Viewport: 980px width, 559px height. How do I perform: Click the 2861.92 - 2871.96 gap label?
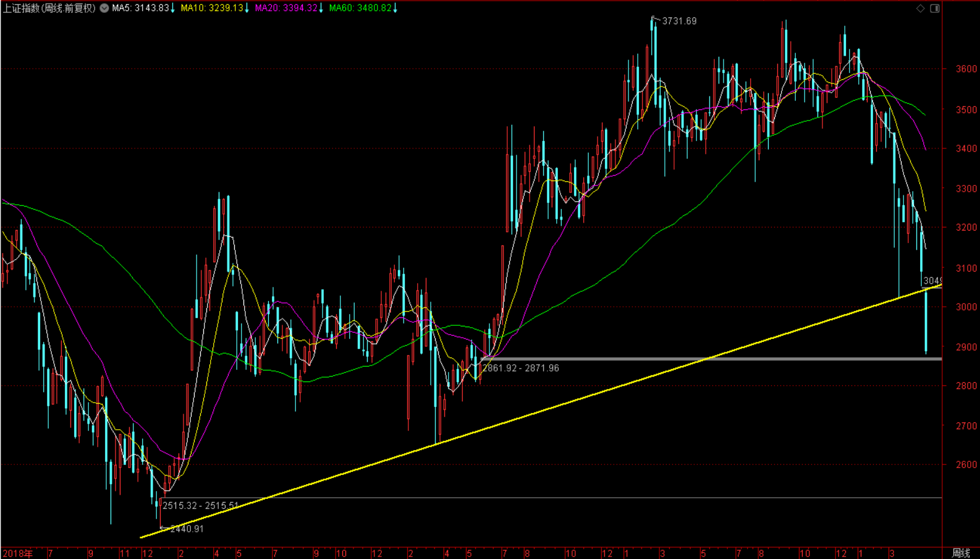tap(520, 368)
